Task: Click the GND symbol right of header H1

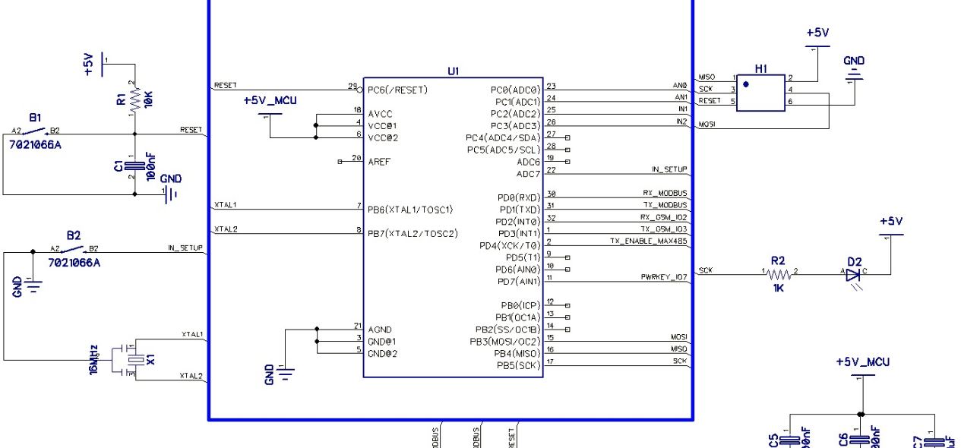Action: point(855,74)
